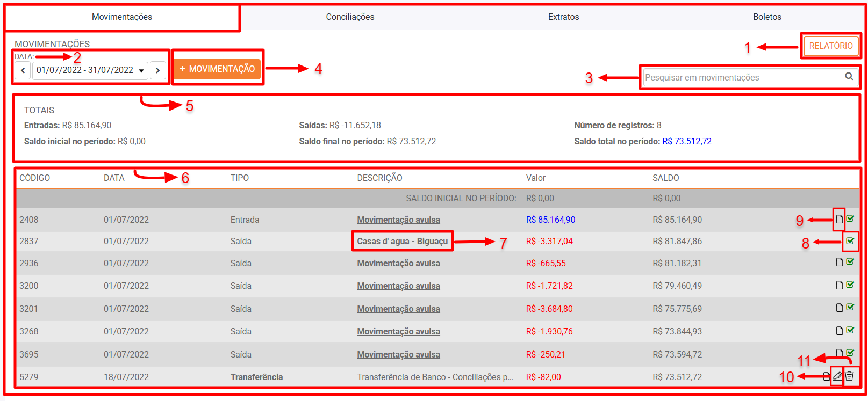The width and height of the screenshot is (868, 401).
Task: View document icon on row 3268
Action: point(839,331)
